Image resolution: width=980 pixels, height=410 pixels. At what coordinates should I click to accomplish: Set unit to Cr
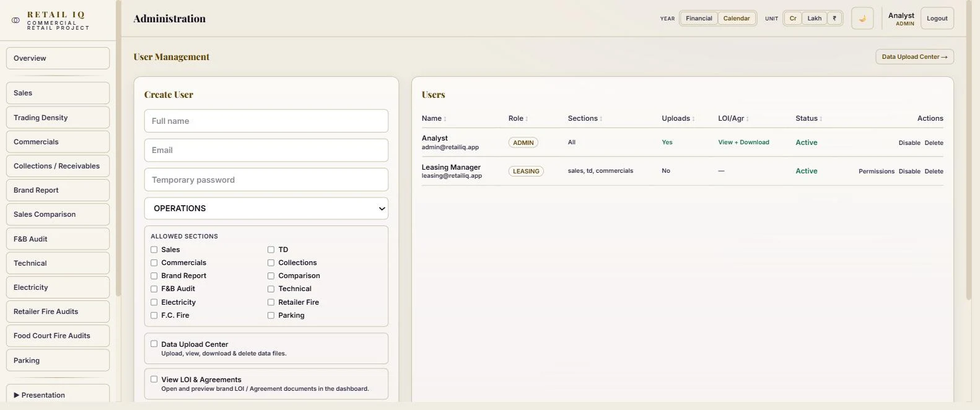tap(793, 19)
